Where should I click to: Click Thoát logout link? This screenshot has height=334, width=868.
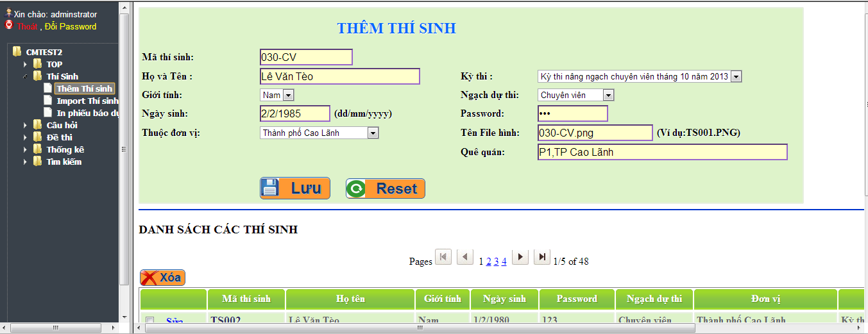(27, 26)
